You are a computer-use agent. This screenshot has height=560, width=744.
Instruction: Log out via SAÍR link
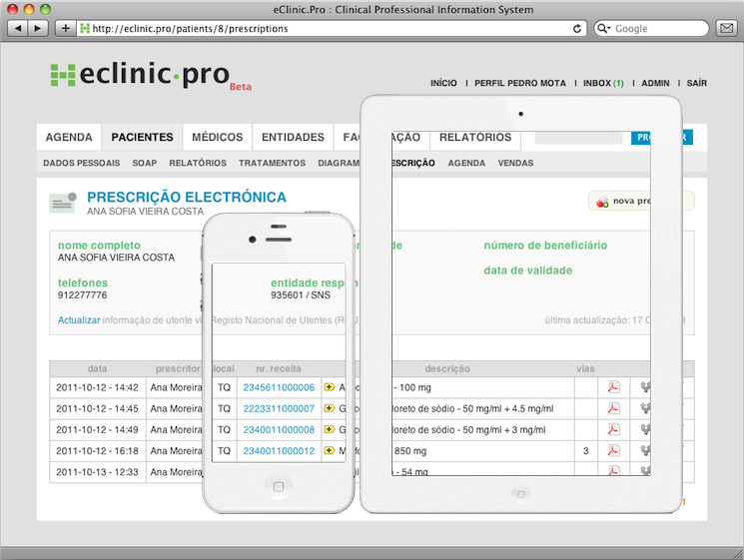[x=696, y=83]
